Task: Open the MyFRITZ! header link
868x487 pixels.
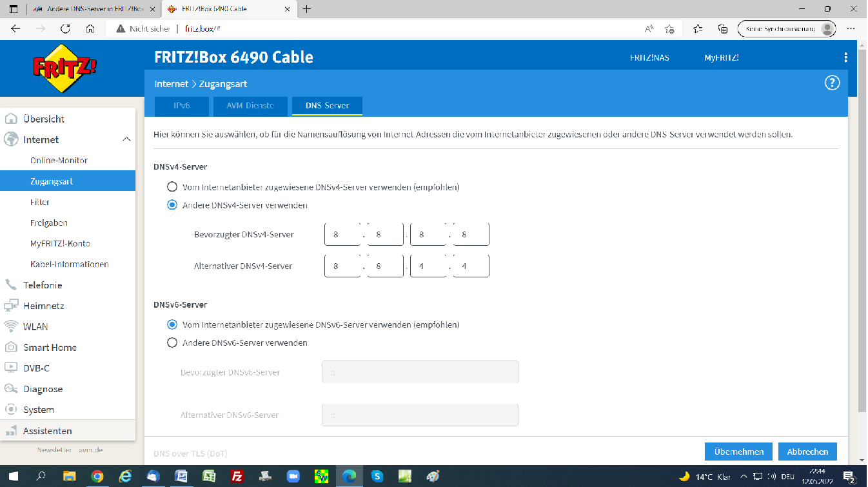Action: 721,57
